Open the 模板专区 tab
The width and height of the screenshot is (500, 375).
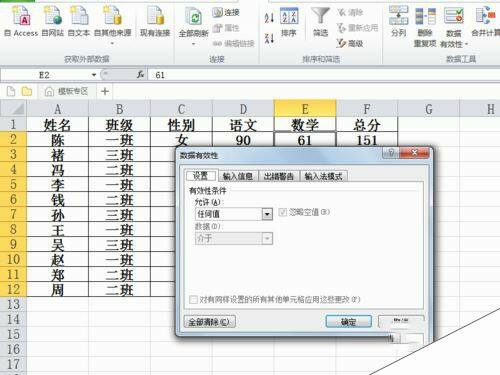(67, 91)
